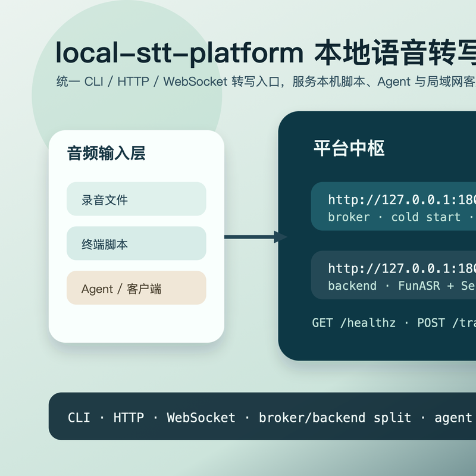Select WebSocket in the bottom bar
Image resolution: width=476 pixels, height=476 pixels.
201,418
